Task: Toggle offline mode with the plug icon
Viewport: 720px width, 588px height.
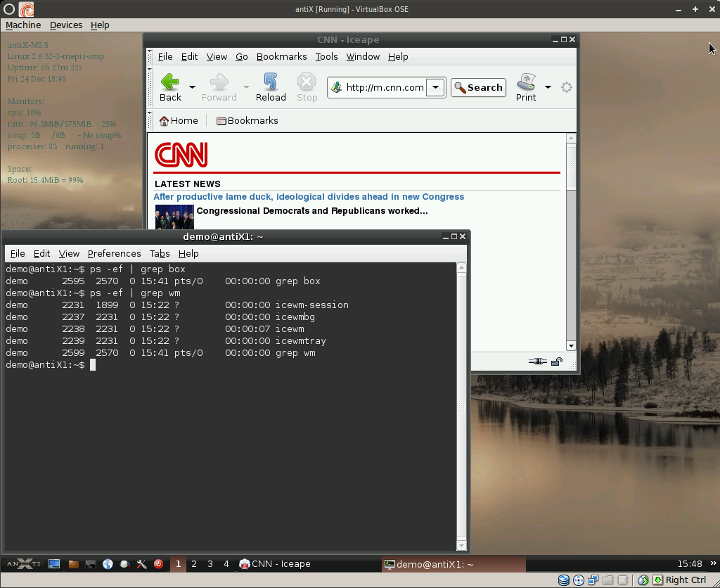Action: pos(538,361)
